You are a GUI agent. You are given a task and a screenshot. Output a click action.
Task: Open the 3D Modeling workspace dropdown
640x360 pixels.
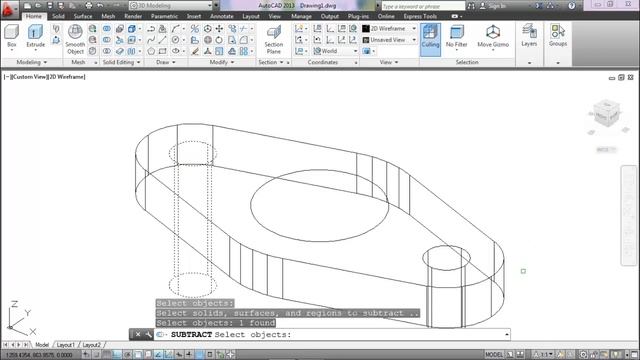point(171,6)
